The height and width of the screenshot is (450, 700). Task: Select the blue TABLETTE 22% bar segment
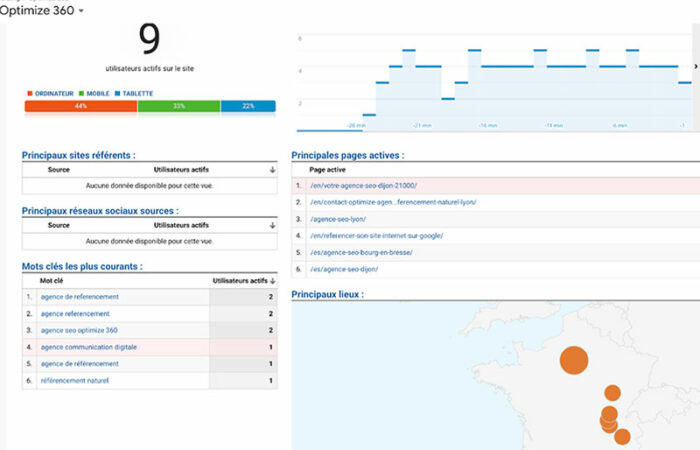pos(247,106)
